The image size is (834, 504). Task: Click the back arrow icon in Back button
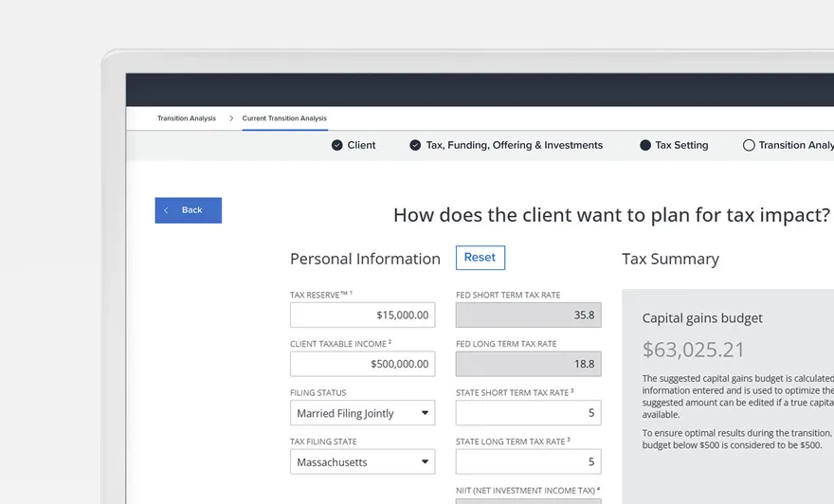click(x=166, y=210)
